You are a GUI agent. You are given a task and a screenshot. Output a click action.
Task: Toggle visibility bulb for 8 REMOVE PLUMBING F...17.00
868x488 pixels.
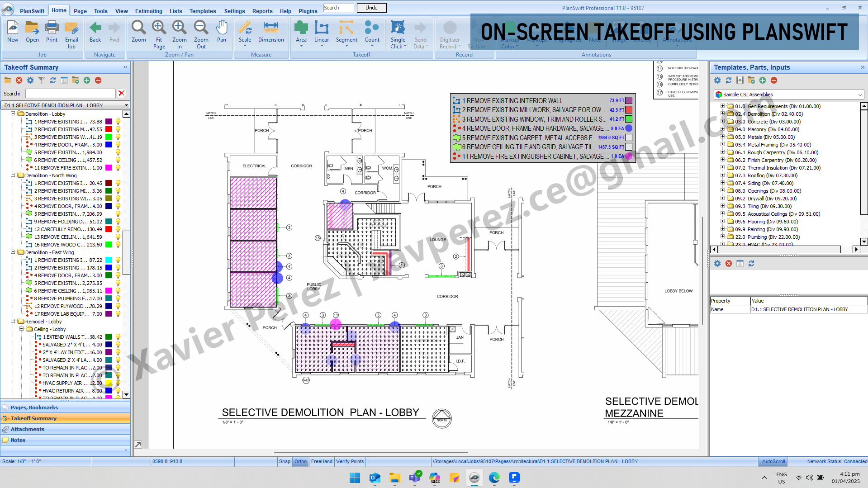(x=118, y=298)
